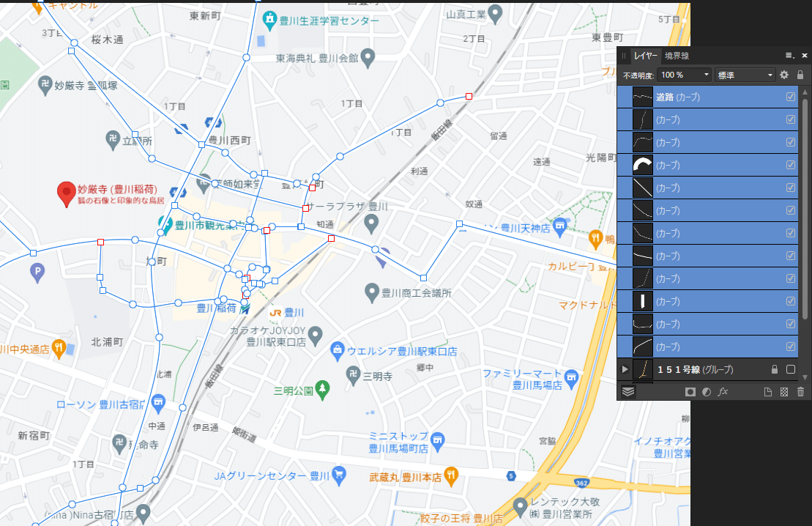The height and width of the screenshot is (526, 812).
Task: Open layer effects fx icon
Action: [x=723, y=392]
